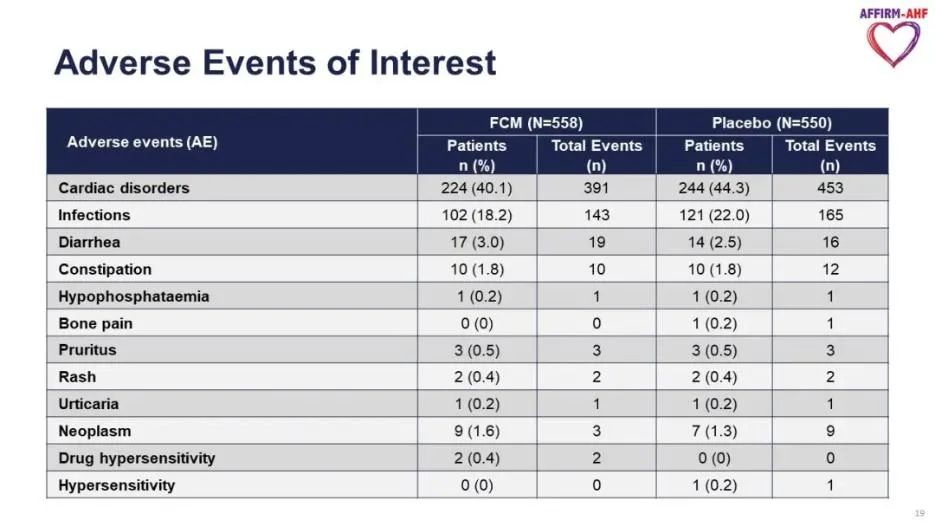Click the Bone pain row label
This screenshot has height=527, width=935.
[x=95, y=323]
